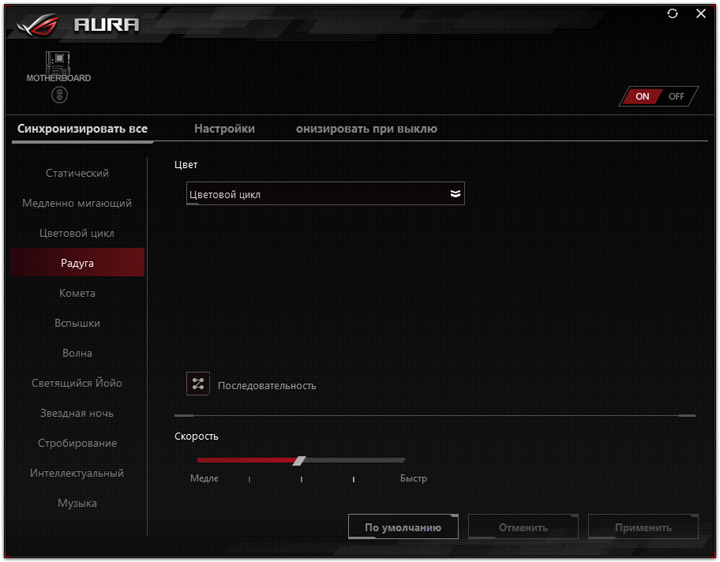
Task: Click the Скорость slider handle
Action: (299, 461)
